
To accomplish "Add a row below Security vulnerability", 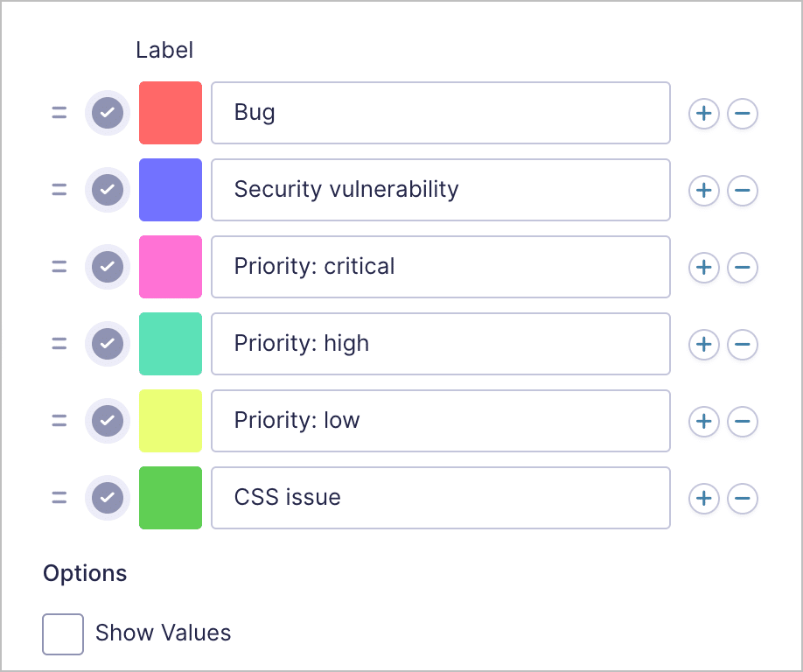I will click(703, 191).
